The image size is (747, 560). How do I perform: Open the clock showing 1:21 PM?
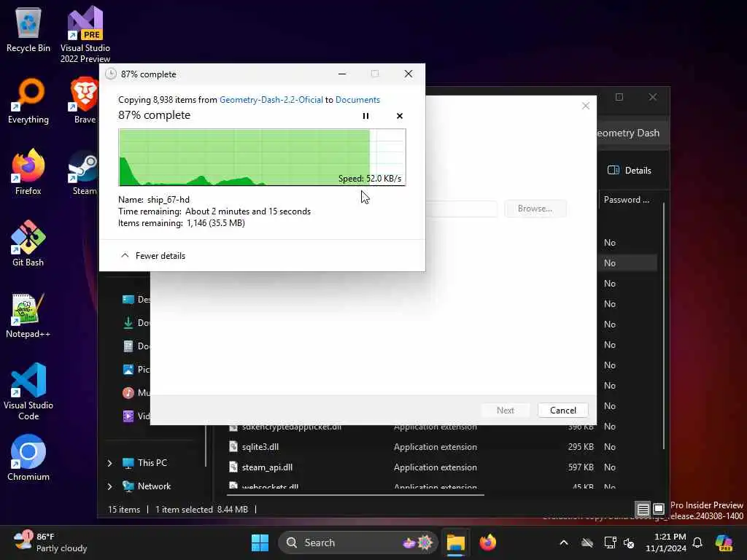pos(665,542)
